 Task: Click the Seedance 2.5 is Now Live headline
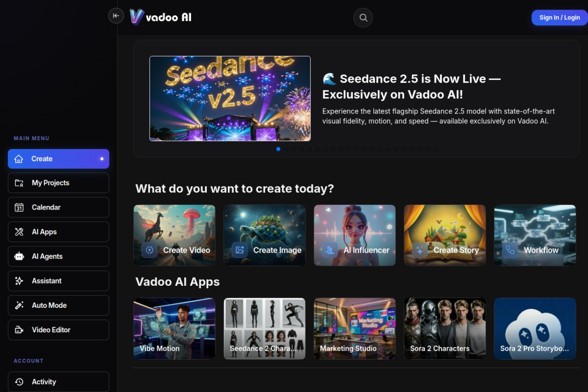click(412, 86)
